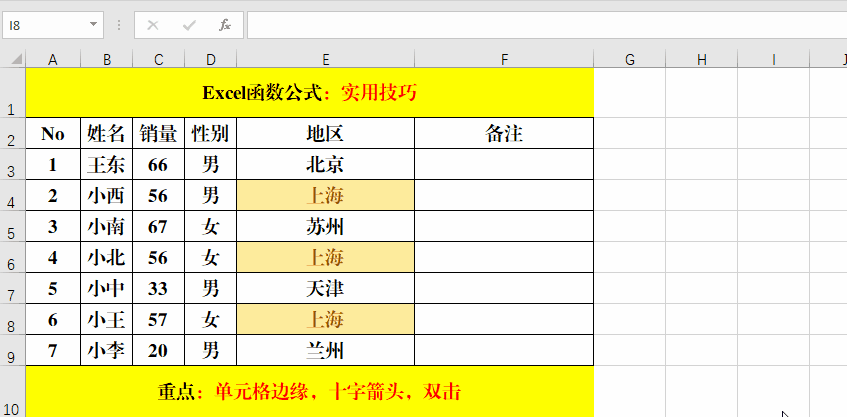
Task: Select highlighted '上海' cell in 小王 row
Action: coord(326,319)
